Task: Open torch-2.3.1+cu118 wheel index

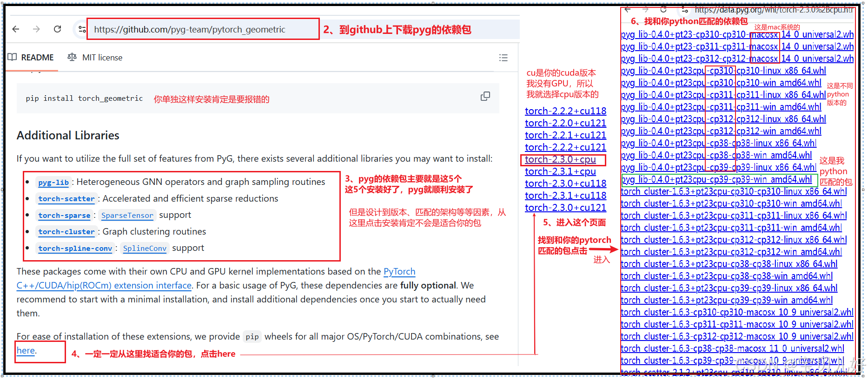Action: tap(565, 196)
